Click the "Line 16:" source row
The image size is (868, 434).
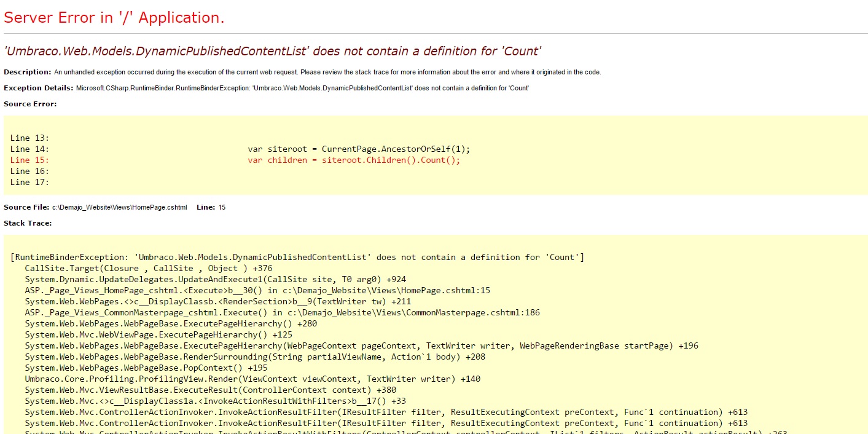tap(29, 171)
